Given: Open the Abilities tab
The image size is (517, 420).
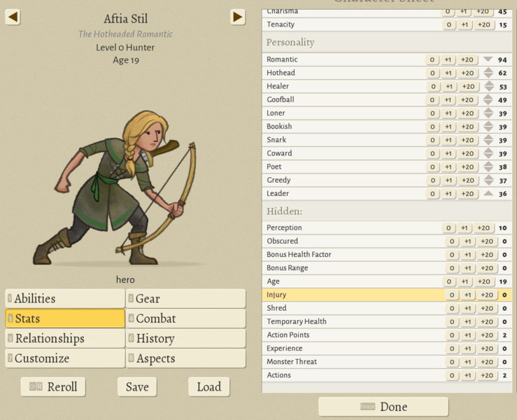Looking at the screenshot, I should pyautogui.click(x=65, y=299).
